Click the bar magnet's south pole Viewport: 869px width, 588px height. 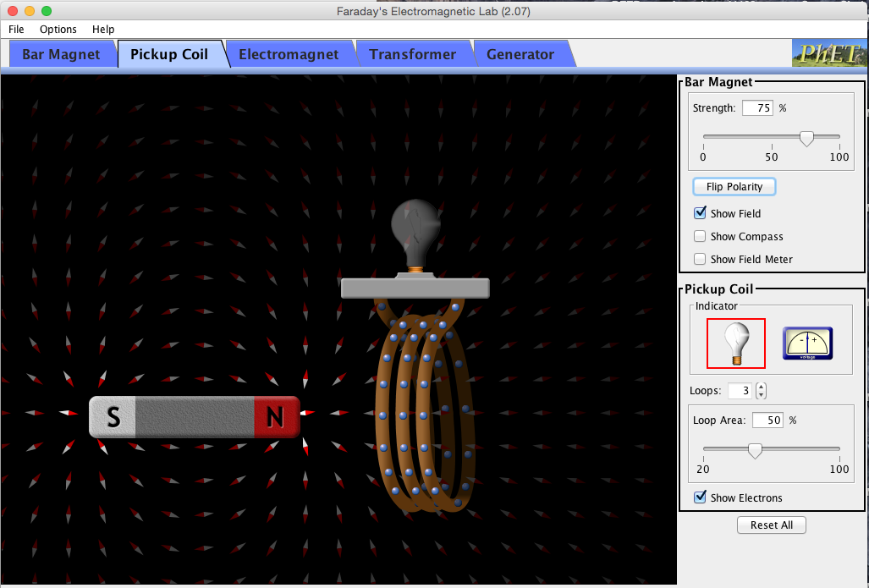113,417
